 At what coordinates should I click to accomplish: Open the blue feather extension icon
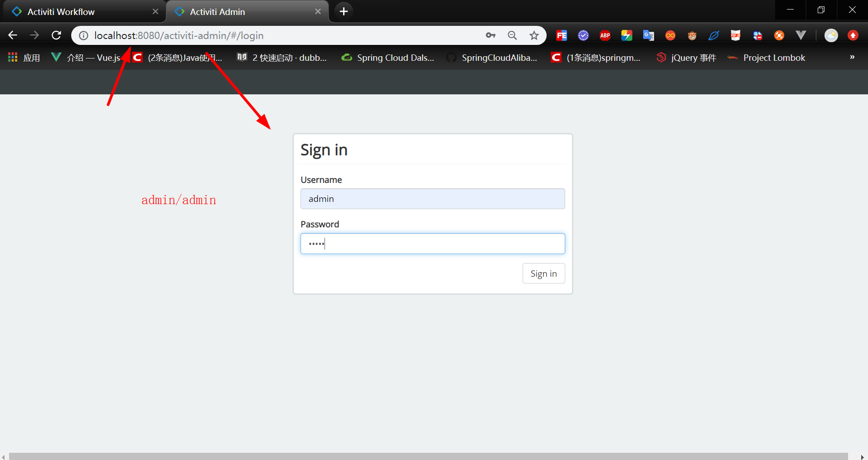pyautogui.click(x=714, y=35)
